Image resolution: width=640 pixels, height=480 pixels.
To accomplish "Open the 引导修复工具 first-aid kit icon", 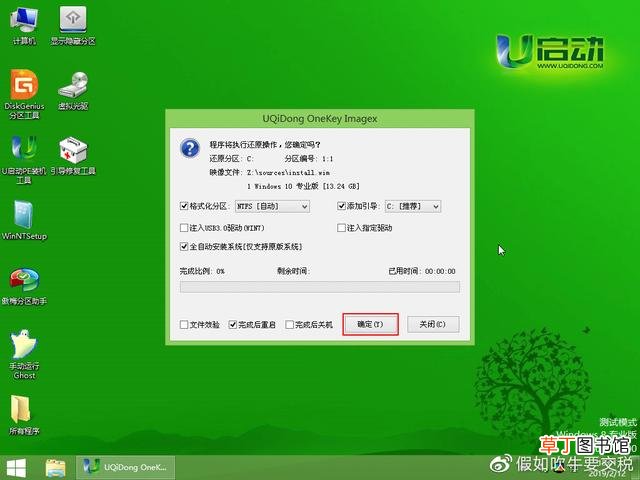I will coord(73,156).
